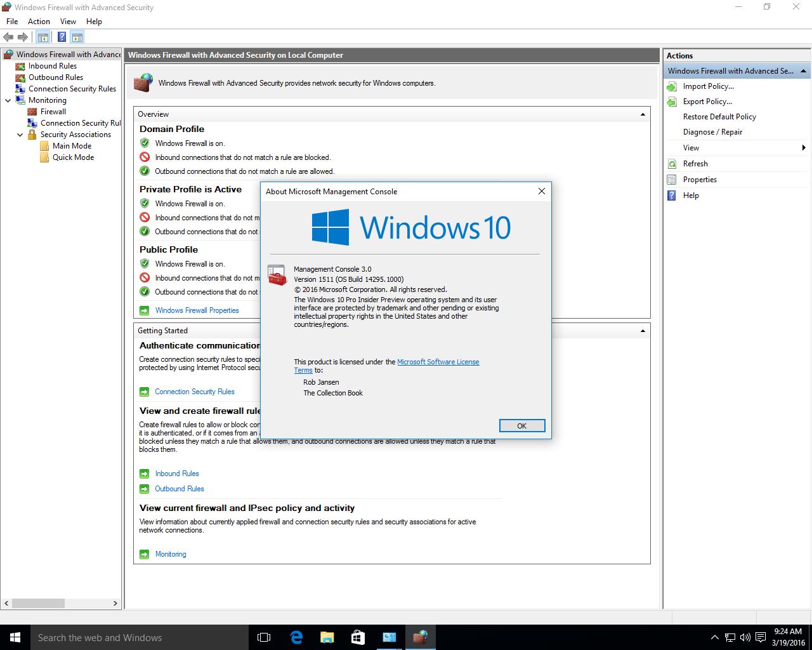The width and height of the screenshot is (812, 650).
Task: Open Microsoft Edge from the taskbar
Action: coord(296,637)
